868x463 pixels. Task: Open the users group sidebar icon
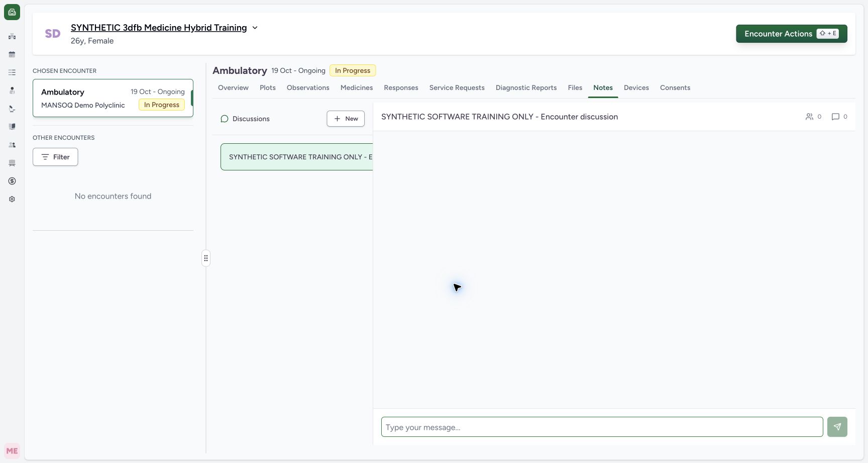point(12,145)
